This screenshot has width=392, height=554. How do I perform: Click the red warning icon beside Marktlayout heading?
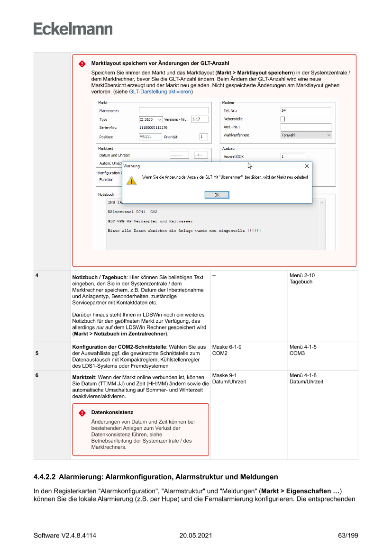[x=82, y=64]
